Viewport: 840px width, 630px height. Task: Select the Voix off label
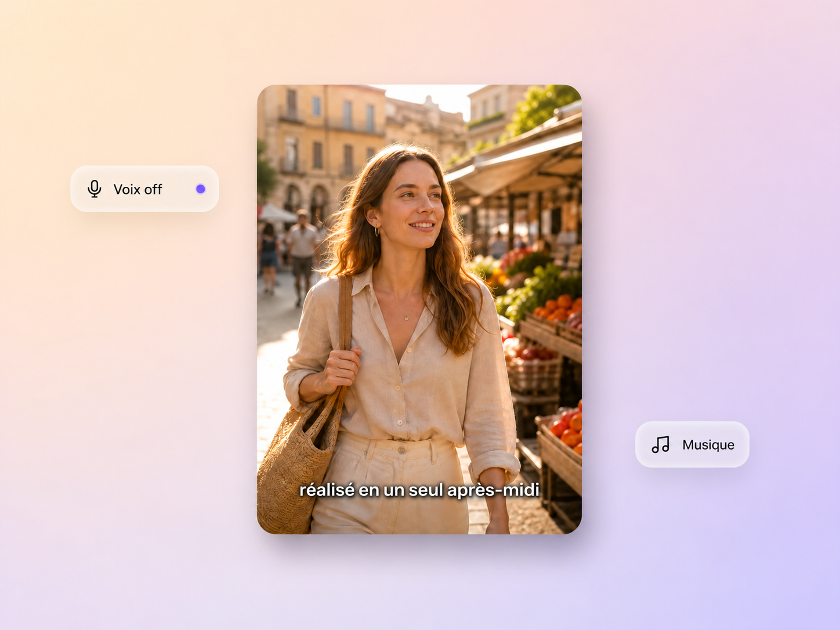(137, 189)
